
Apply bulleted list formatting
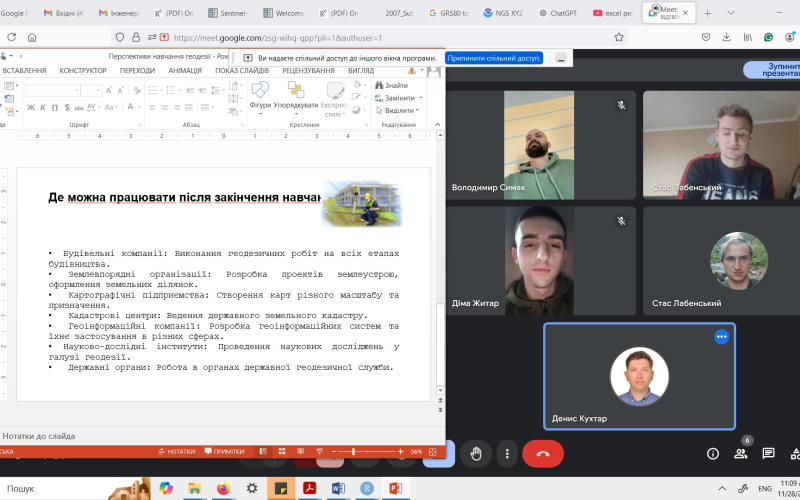click(155, 90)
